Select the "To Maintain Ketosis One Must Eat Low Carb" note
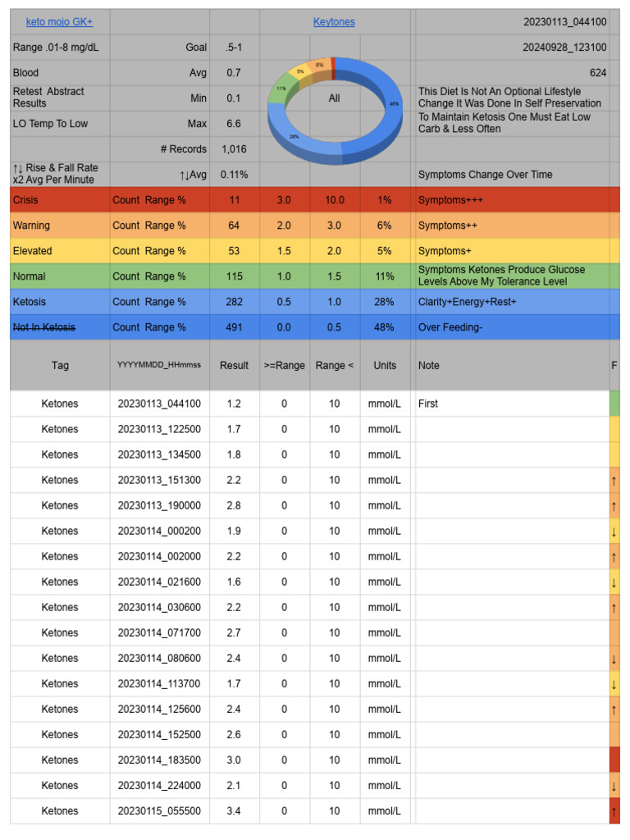The width and height of the screenshot is (630, 840). pyautogui.click(x=513, y=123)
